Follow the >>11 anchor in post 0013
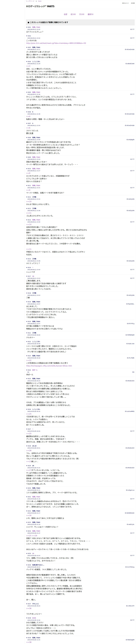Viewport: 138px width, 644px height. tap(29, 213)
